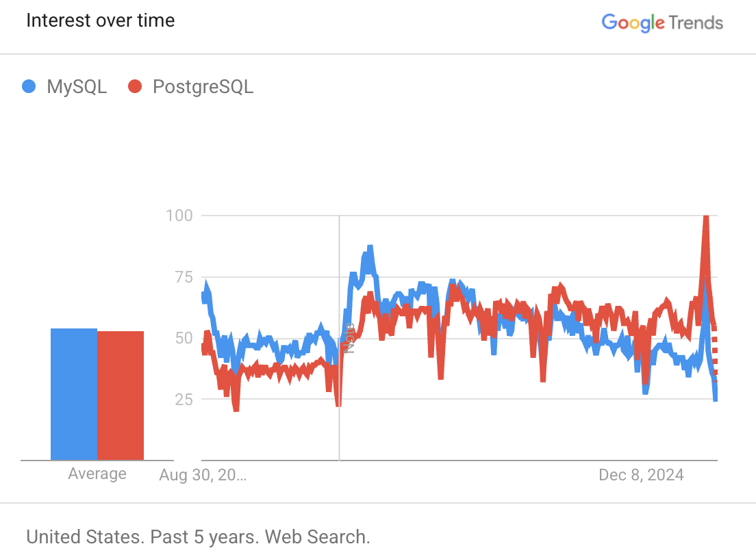Select the MySQL legend label
This screenshot has width=756, height=557.
point(77,87)
